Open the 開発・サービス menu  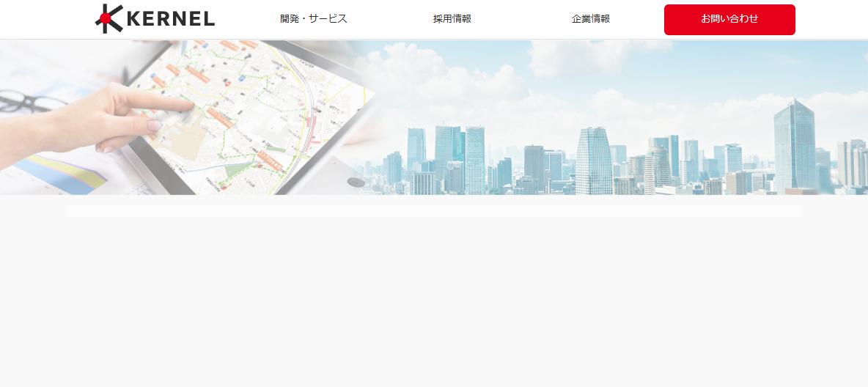tap(313, 19)
